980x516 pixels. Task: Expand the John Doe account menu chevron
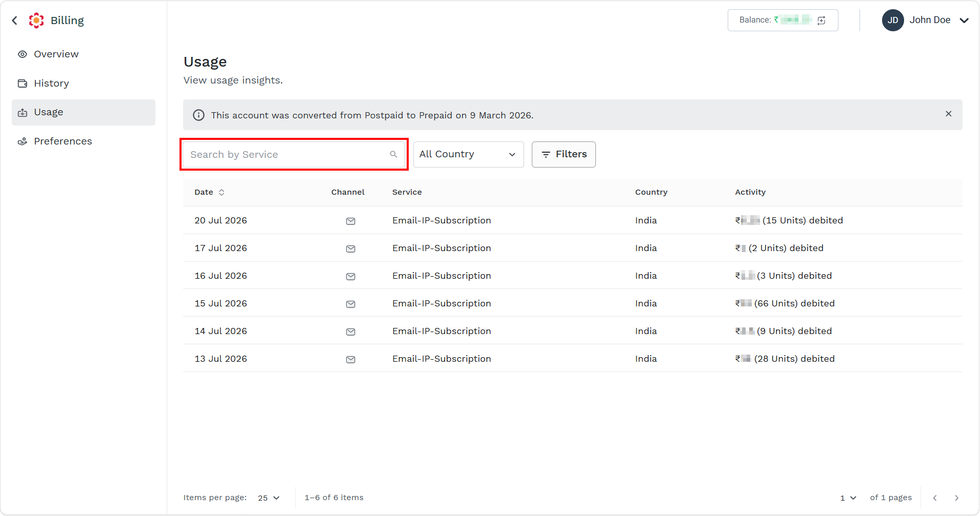point(964,20)
